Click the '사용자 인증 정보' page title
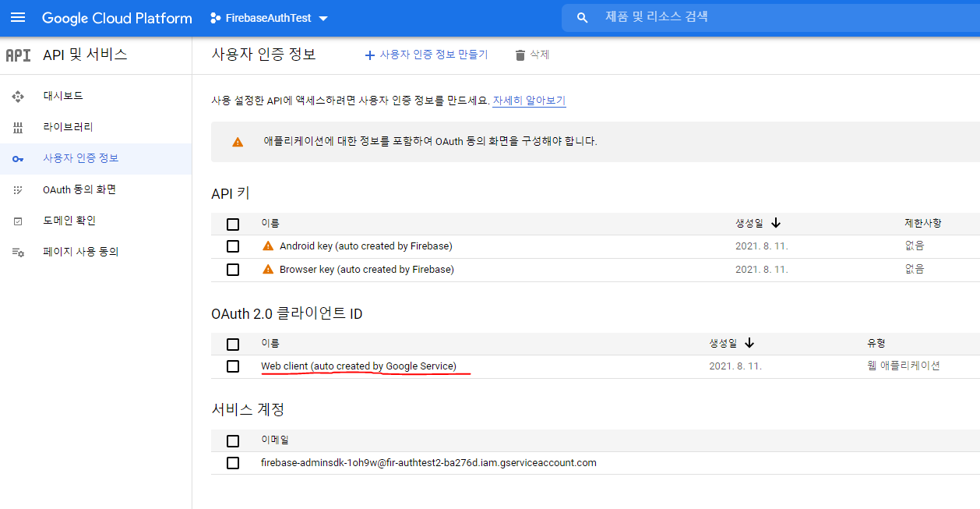This screenshot has width=980, height=509. coord(263,54)
